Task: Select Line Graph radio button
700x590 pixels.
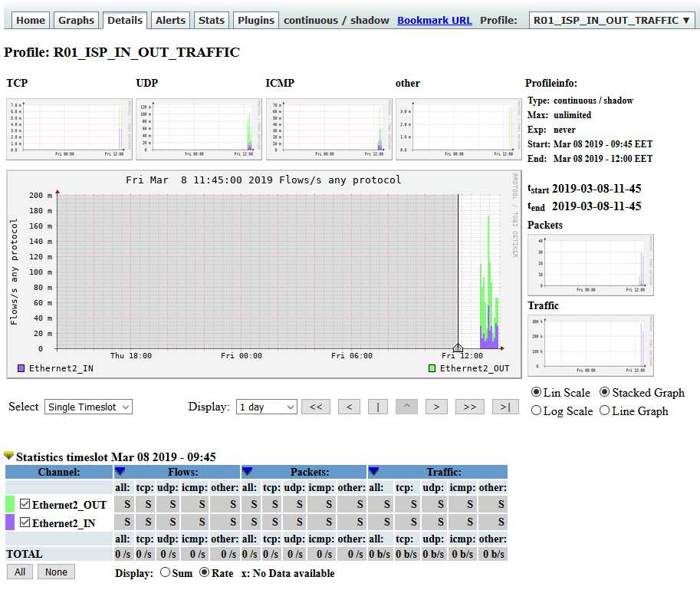Action: click(604, 410)
